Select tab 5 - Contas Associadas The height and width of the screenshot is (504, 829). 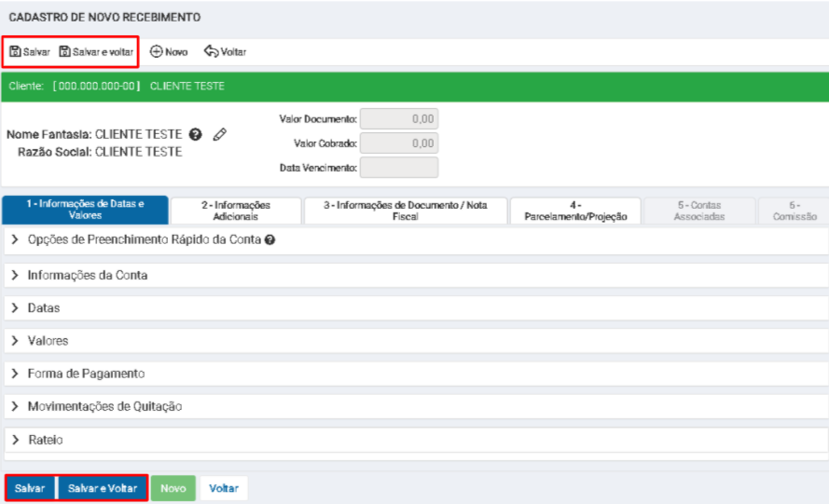[x=699, y=211]
